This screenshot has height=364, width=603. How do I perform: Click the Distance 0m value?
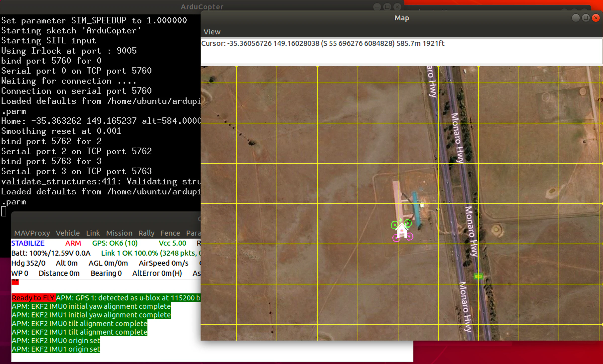pos(59,273)
